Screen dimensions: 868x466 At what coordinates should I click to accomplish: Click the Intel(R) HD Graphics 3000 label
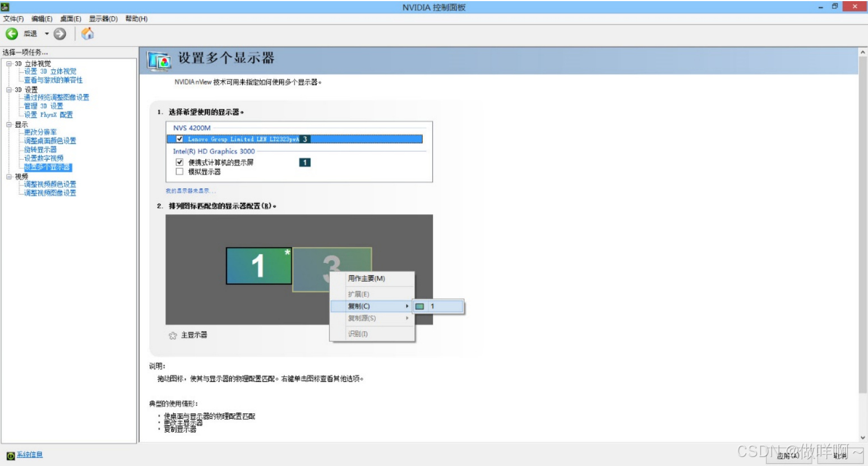[x=214, y=151]
